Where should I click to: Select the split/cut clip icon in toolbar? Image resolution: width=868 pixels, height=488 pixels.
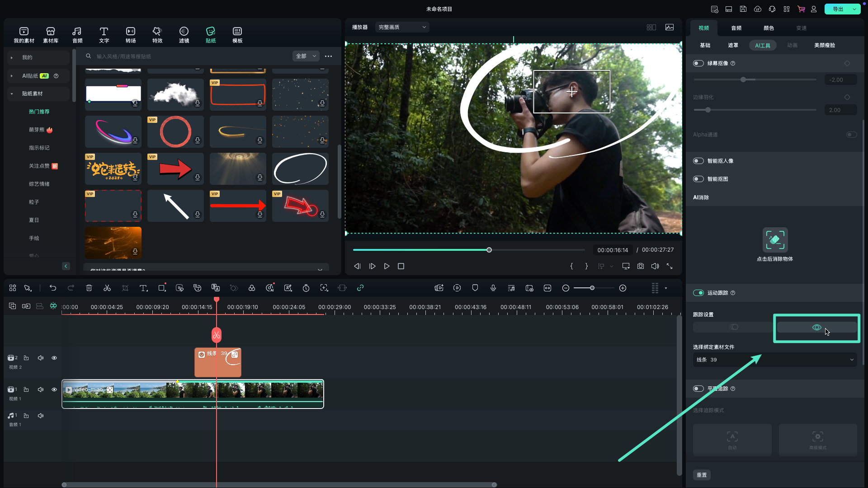click(x=107, y=288)
